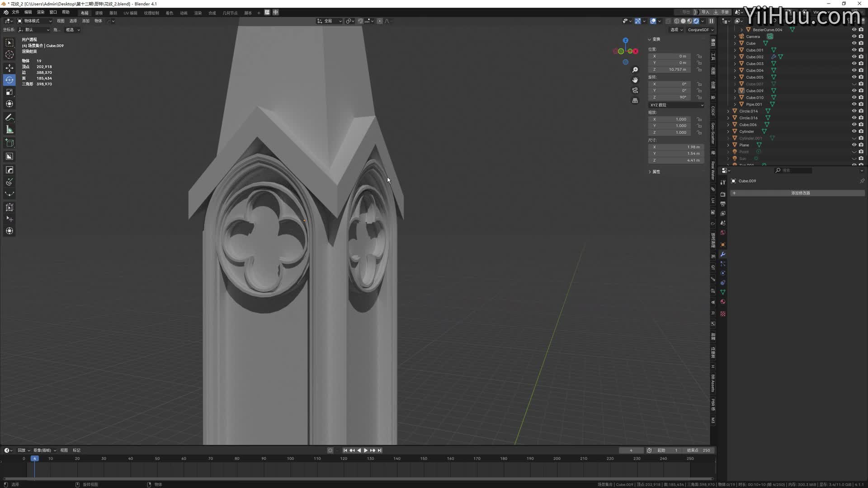868x488 pixels.
Task: Open the Modifier properties wrench tab
Action: coord(723,254)
